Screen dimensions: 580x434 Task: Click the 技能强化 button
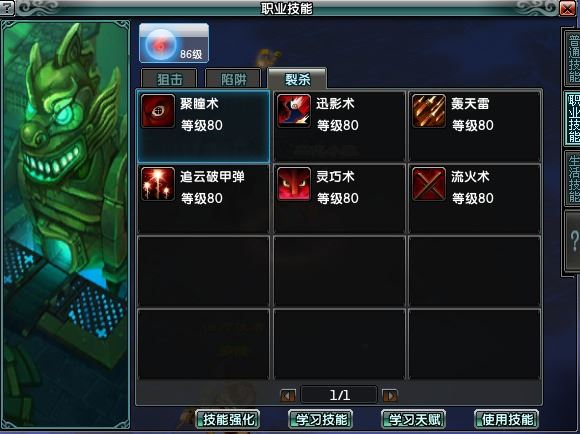point(228,419)
